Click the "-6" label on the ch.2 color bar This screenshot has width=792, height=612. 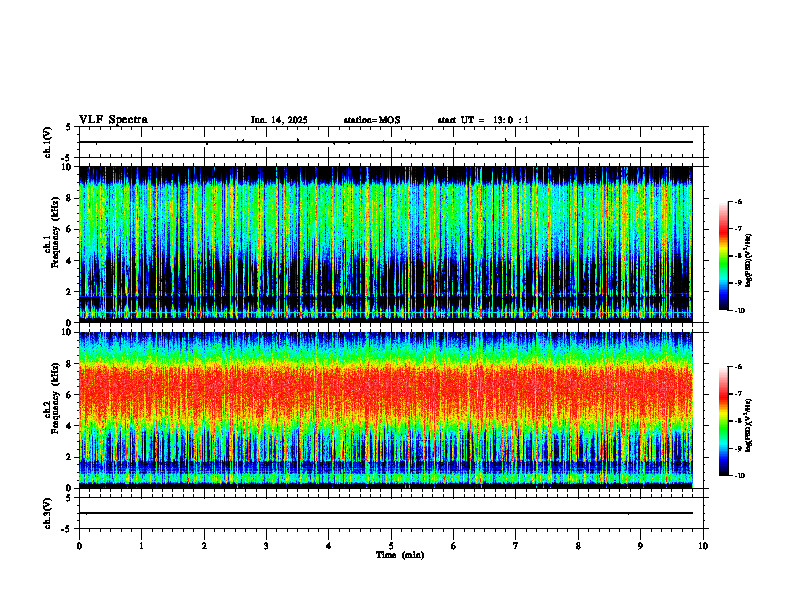click(738, 367)
